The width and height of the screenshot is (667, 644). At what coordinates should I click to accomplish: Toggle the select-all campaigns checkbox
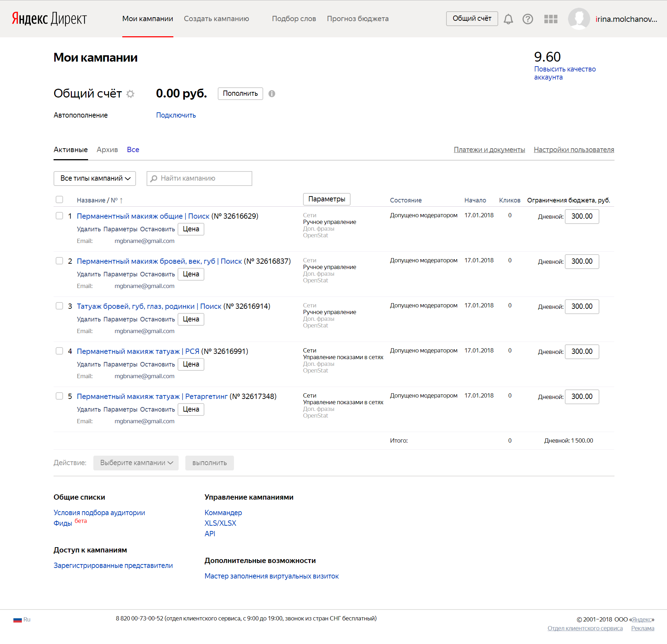tap(60, 200)
